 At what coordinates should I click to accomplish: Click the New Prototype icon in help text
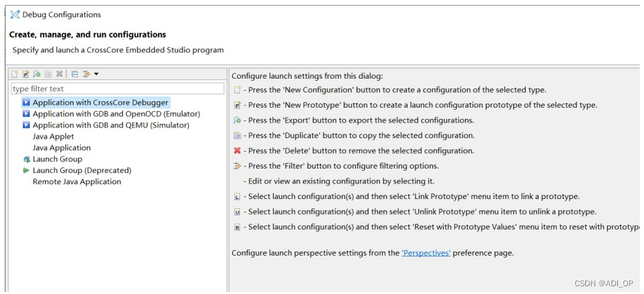tap(237, 106)
